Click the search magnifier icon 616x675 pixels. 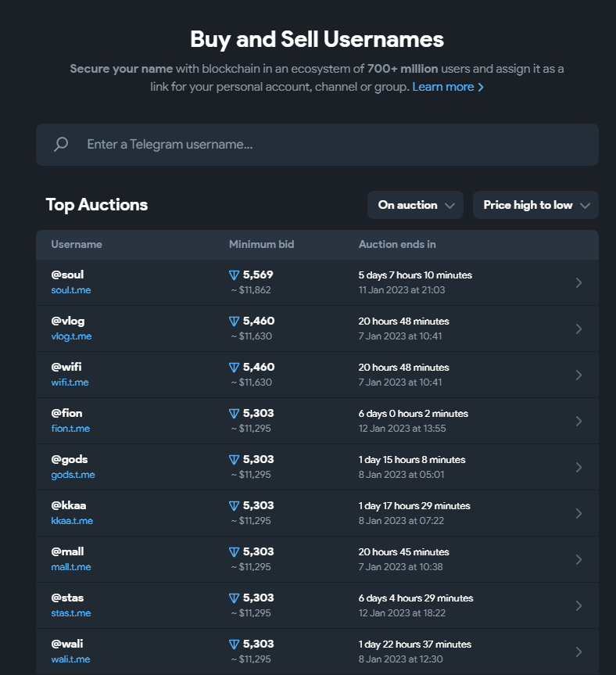(x=61, y=144)
